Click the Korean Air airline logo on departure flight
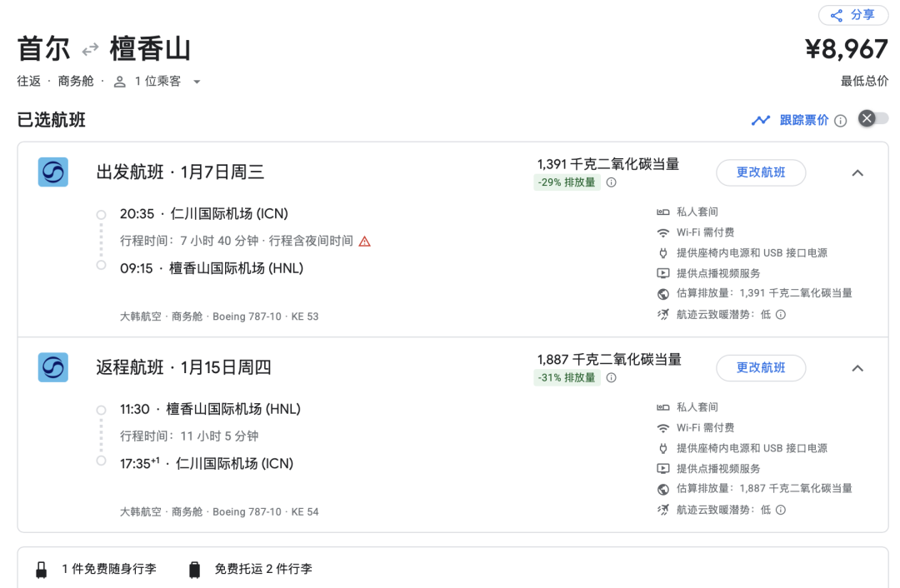 (x=52, y=172)
